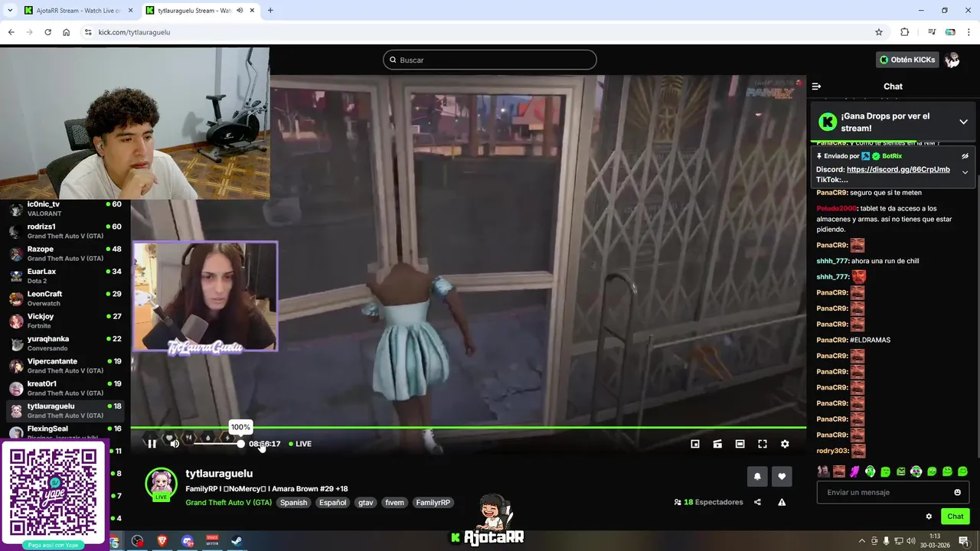Select the Español tag
The width and height of the screenshot is (980, 551).
[333, 503]
